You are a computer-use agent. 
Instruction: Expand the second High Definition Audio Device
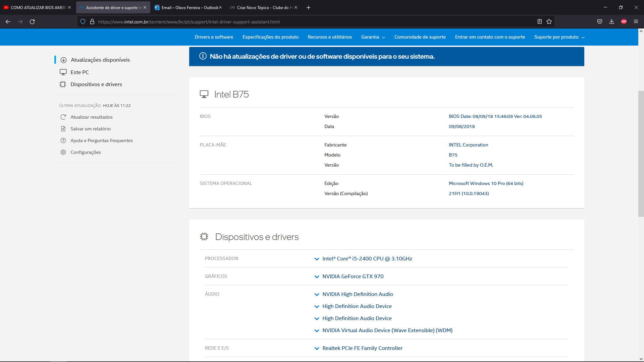click(353, 318)
